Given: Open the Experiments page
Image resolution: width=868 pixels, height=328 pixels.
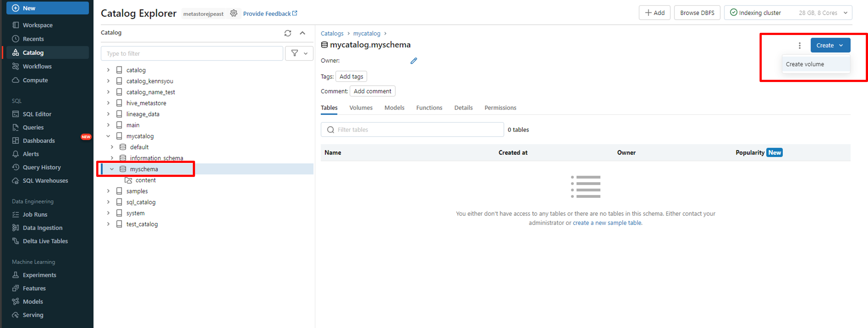Looking at the screenshot, I should (x=39, y=275).
